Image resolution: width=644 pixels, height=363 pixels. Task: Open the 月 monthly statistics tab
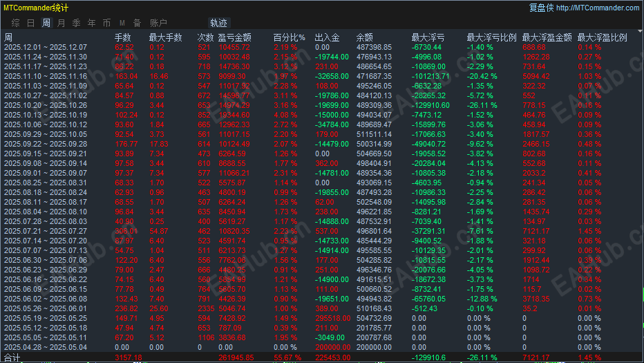tap(61, 23)
